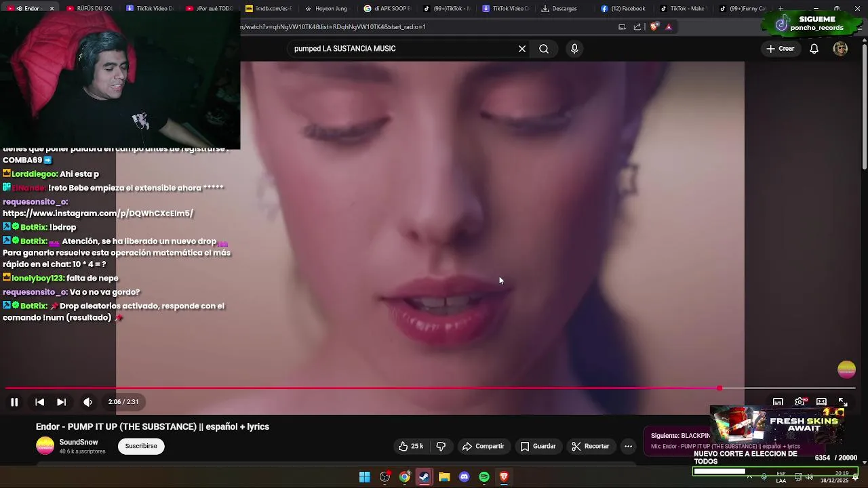Switch to the RÜFÜS DU SOL tab
Screen dimensions: 868x488
[90, 9]
